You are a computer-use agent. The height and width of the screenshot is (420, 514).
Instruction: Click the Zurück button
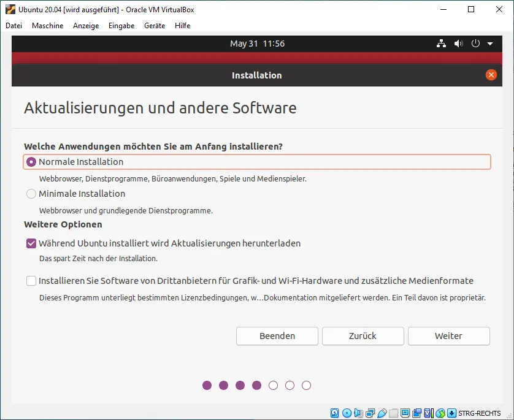(x=362, y=336)
